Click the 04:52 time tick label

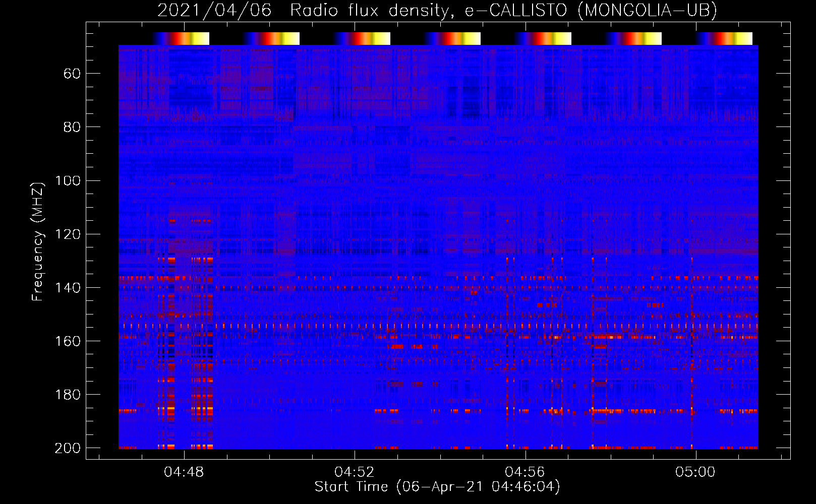coord(355,472)
